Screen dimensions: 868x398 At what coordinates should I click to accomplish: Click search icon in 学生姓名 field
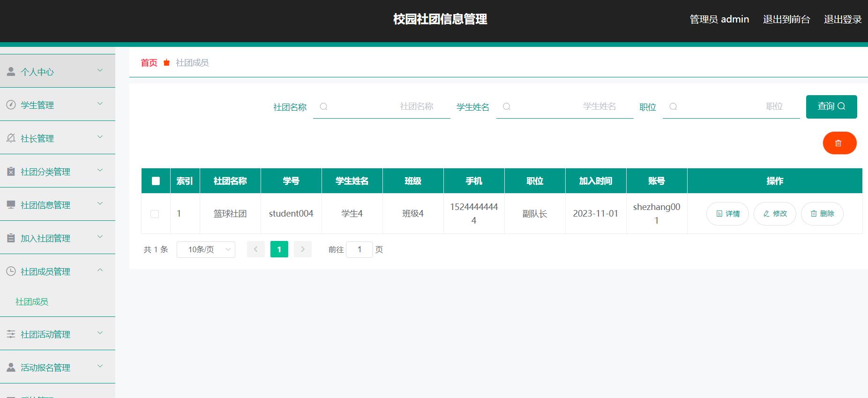click(507, 106)
